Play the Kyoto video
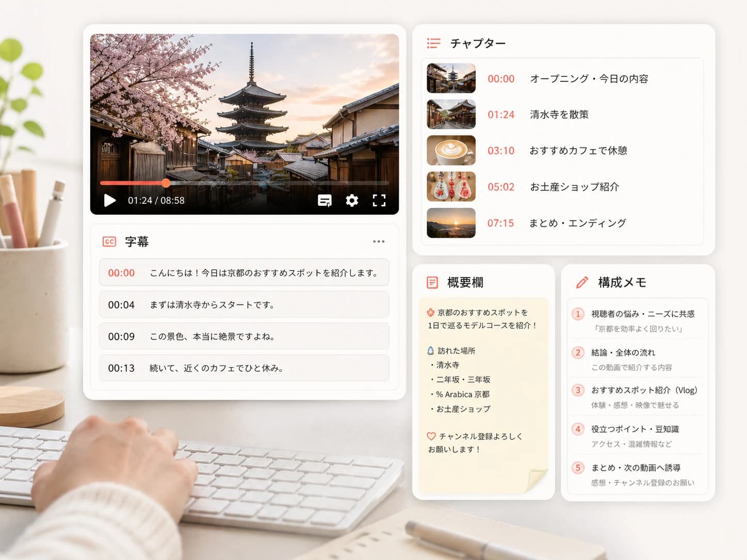Viewport: 747px width, 560px height. [x=110, y=201]
